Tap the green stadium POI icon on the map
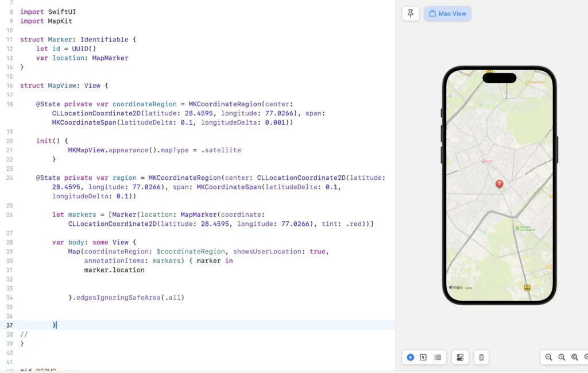Screen dimensions: 588x373 click(517, 228)
